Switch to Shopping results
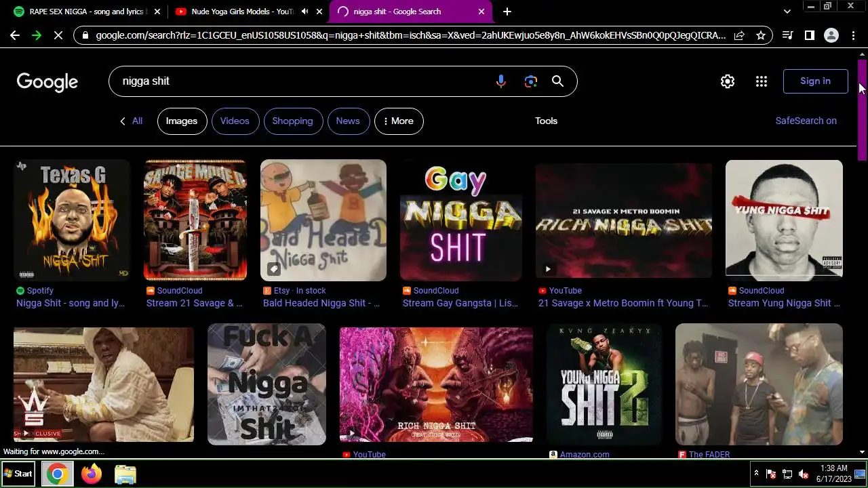This screenshot has width=868, height=488. click(x=292, y=121)
